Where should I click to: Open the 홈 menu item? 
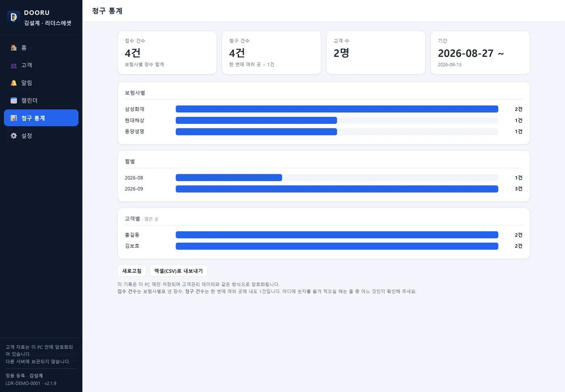coord(41,48)
